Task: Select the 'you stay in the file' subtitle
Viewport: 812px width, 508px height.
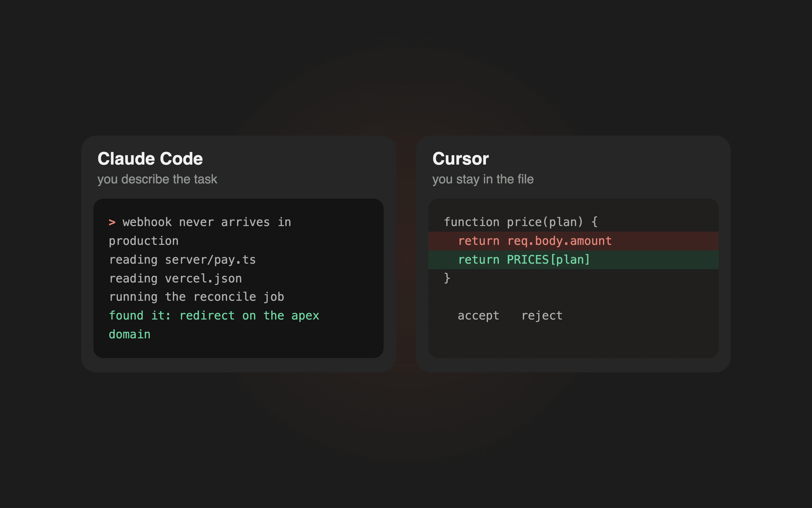Action: (x=483, y=179)
